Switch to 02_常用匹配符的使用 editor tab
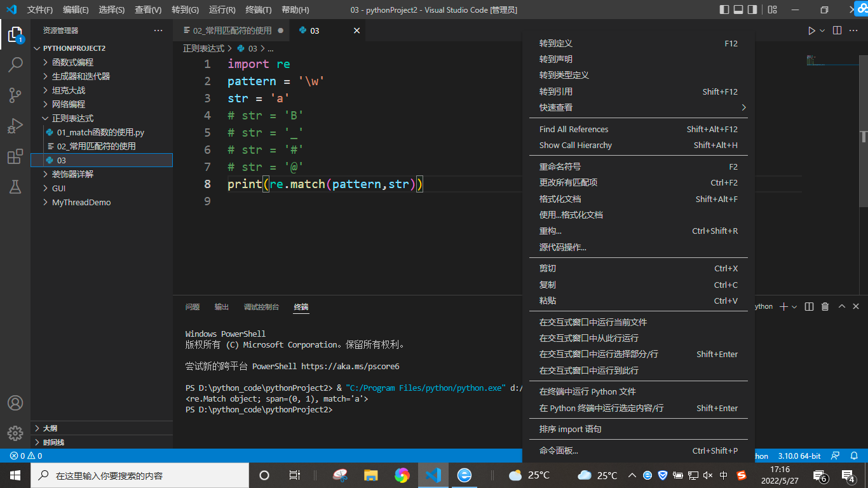Screen dimensions: 868x488 point(232,30)
